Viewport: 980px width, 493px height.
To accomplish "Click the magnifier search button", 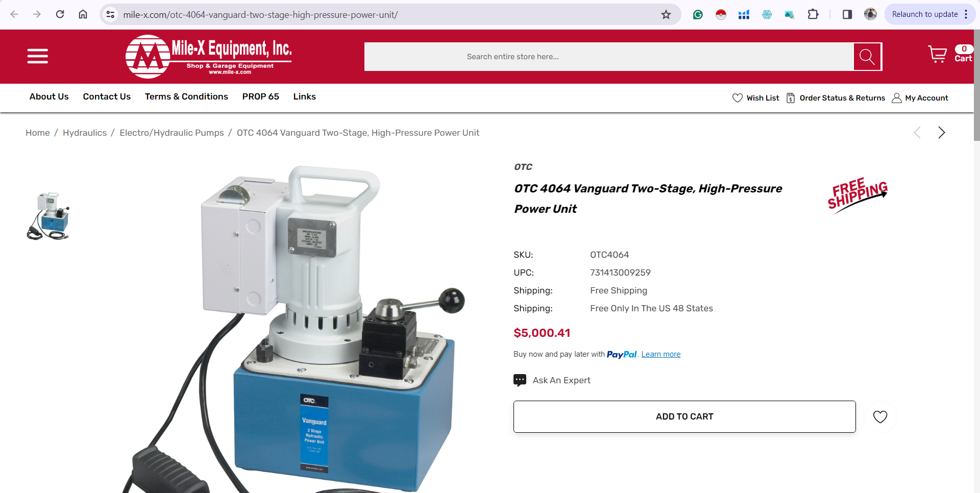I will pyautogui.click(x=867, y=57).
